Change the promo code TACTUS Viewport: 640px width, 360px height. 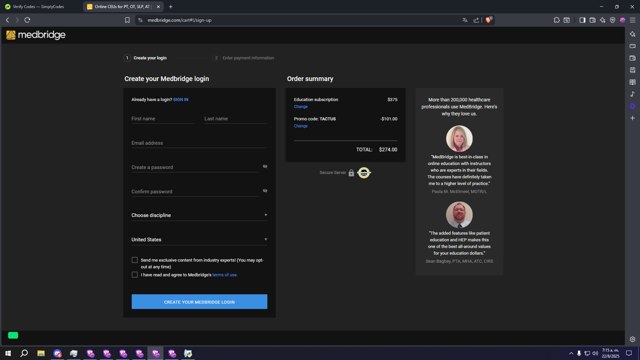pos(301,126)
